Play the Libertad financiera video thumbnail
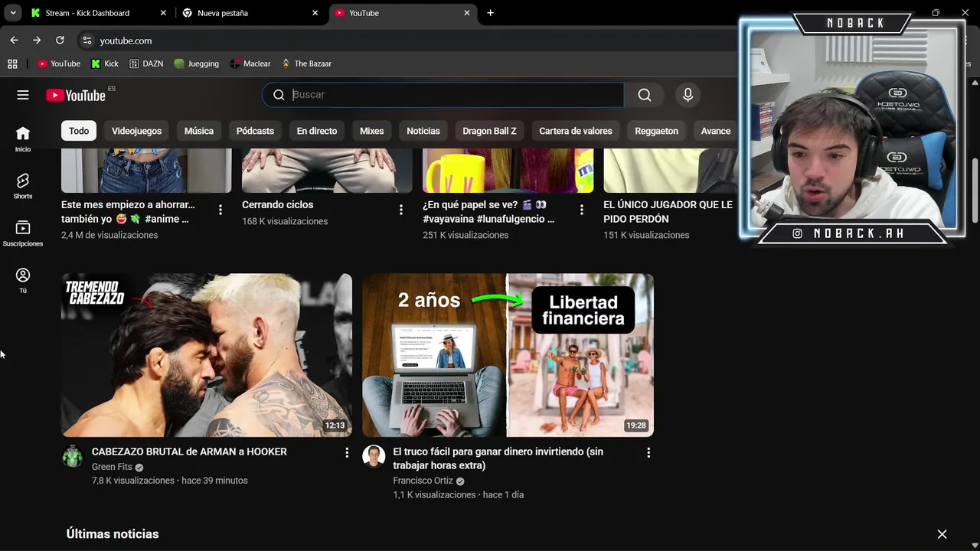Viewport: 980px width, 551px height. click(508, 355)
